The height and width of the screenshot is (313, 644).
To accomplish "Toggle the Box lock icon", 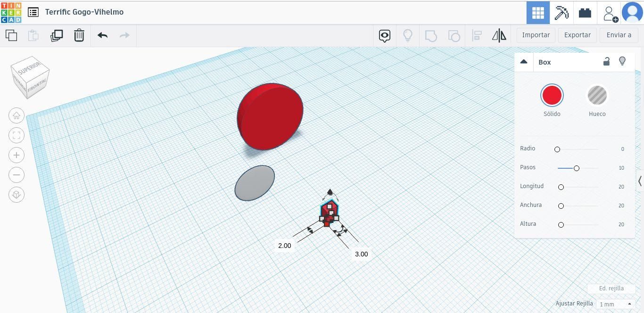I will click(x=606, y=61).
